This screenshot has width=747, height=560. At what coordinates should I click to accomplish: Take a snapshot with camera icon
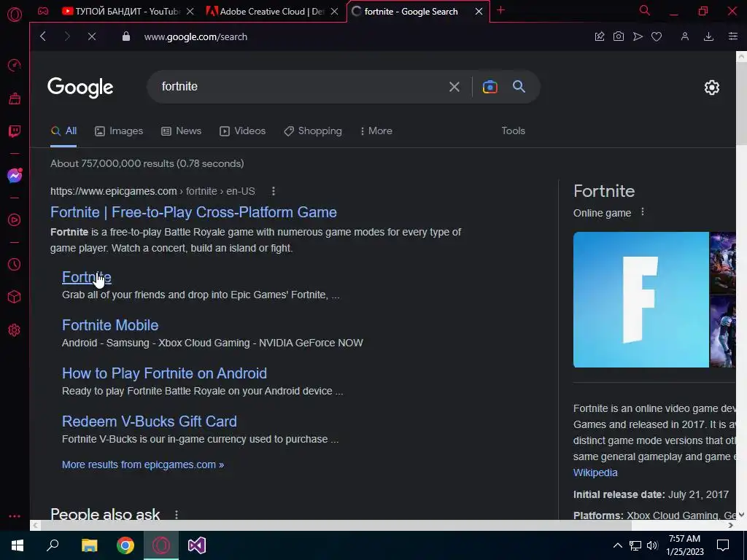(619, 36)
